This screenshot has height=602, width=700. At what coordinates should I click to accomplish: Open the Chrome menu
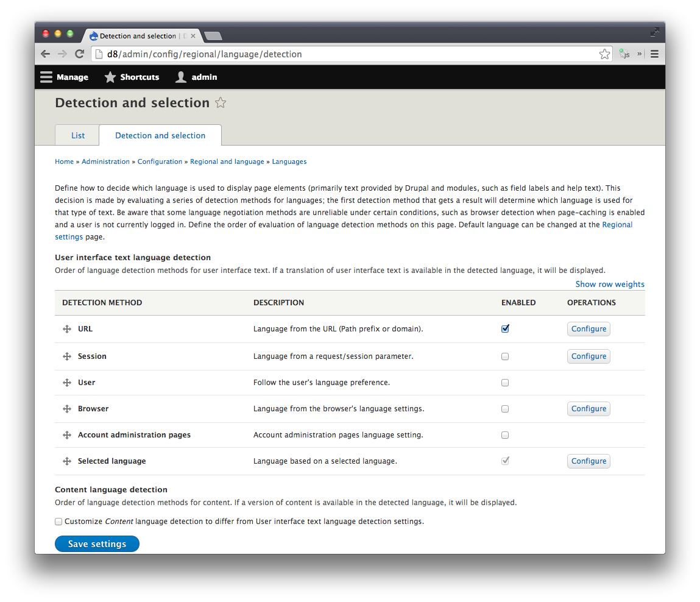click(654, 54)
